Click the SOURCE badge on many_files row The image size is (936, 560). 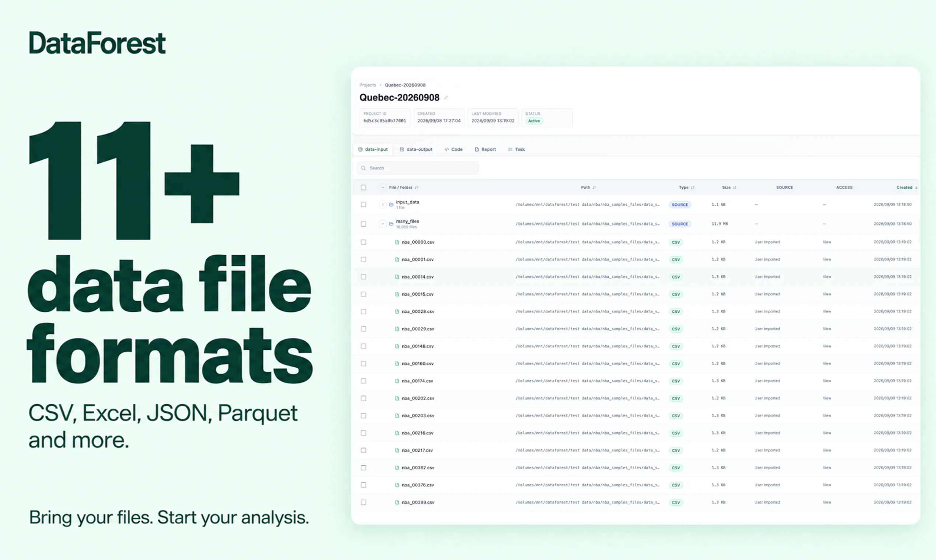[x=680, y=224]
